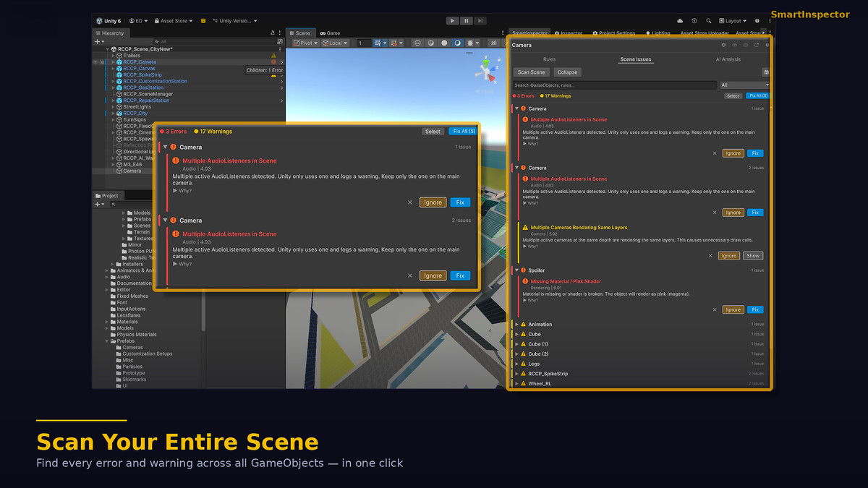Switch to the Game tab
Image resolution: width=868 pixels, height=488 pixels.
(x=330, y=33)
